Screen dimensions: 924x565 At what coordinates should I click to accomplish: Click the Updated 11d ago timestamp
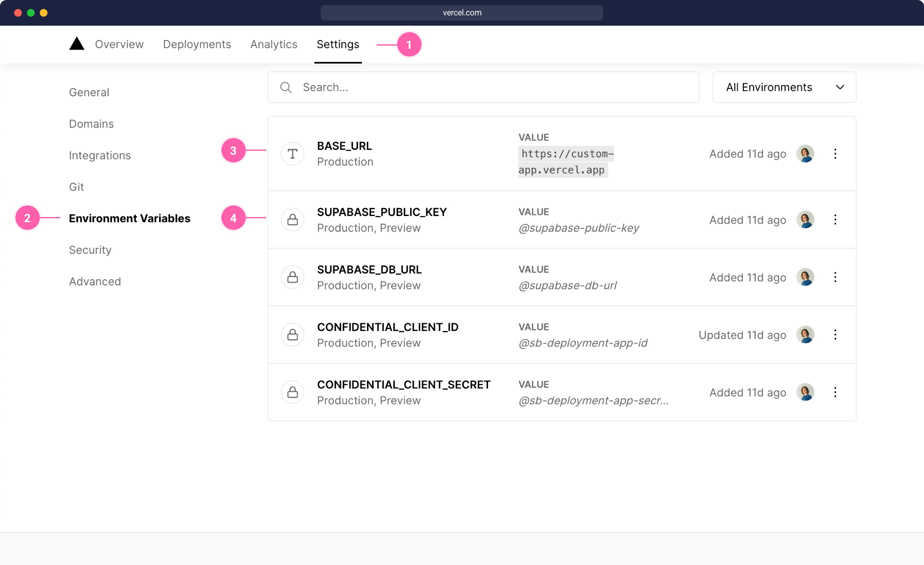[742, 335]
